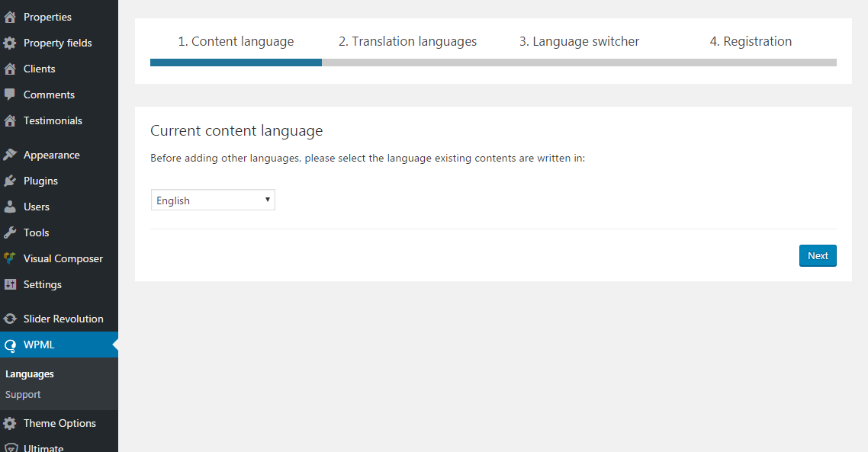This screenshot has width=868, height=452.
Task: Click the Testimonials house icon
Action: click(x=10, y=120)
